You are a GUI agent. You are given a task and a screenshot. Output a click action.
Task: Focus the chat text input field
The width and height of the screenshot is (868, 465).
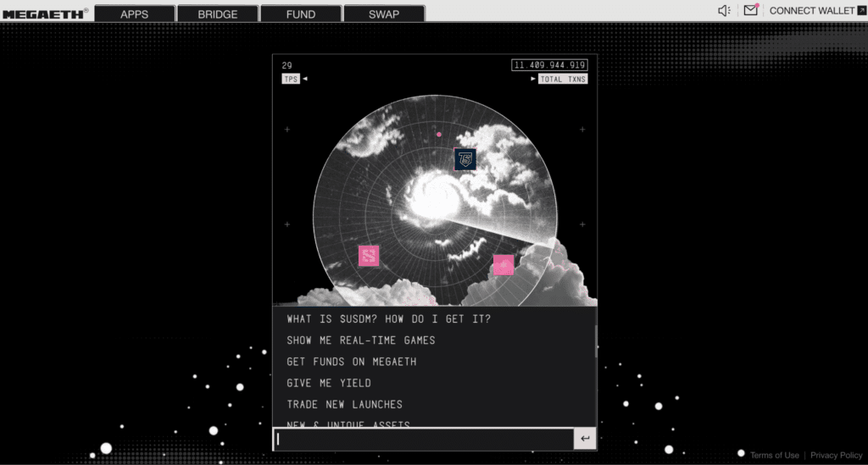[424, 439]
